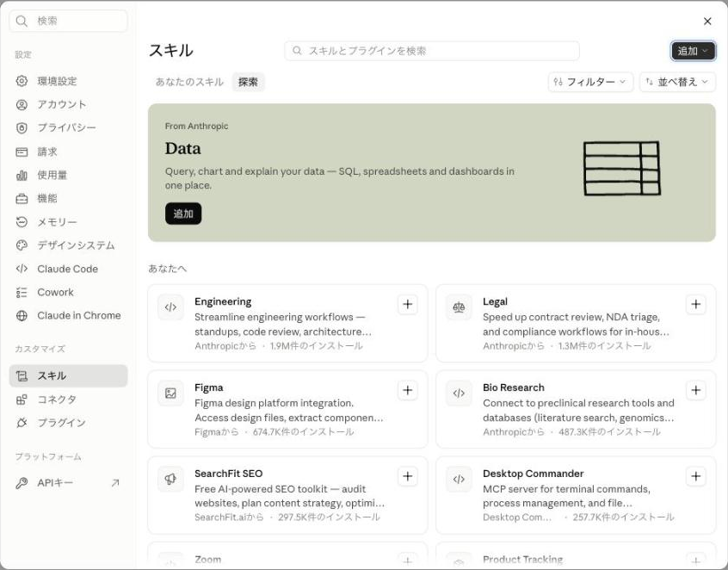Image resolution: width=728 pixels, height=570 pixels.
Task: Switch to the あなたのスキル tab
Action: (x=189, y=82)
